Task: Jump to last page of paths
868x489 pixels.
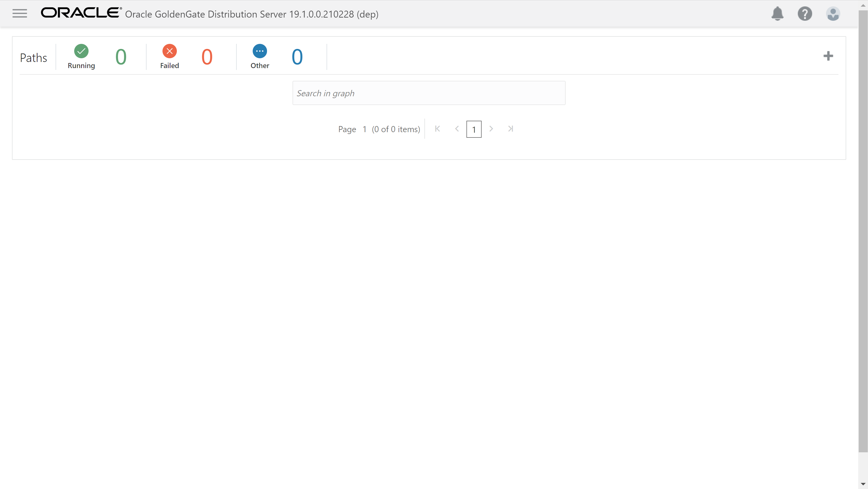Action: pos(511,129)
